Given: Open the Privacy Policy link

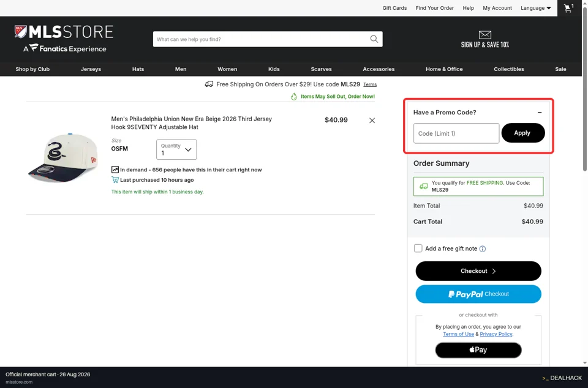Looking at the screenshot, I should [496, 334].
